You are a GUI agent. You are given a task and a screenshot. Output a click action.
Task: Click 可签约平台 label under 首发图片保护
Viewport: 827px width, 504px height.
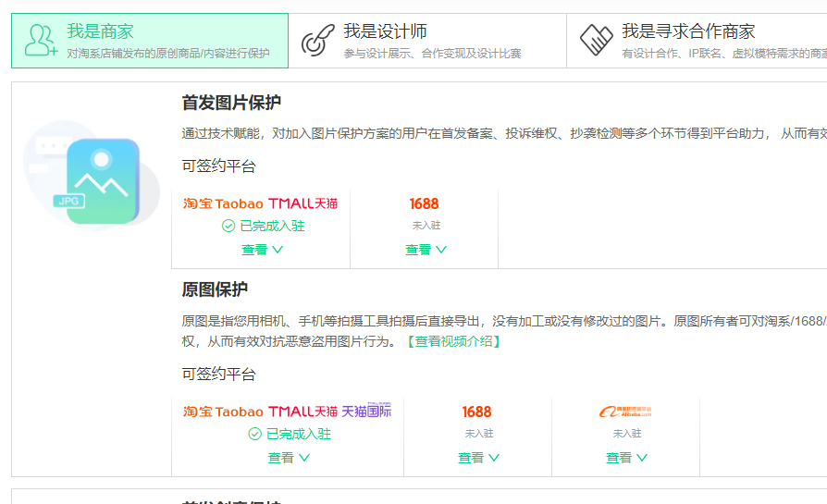coord(219,166)
